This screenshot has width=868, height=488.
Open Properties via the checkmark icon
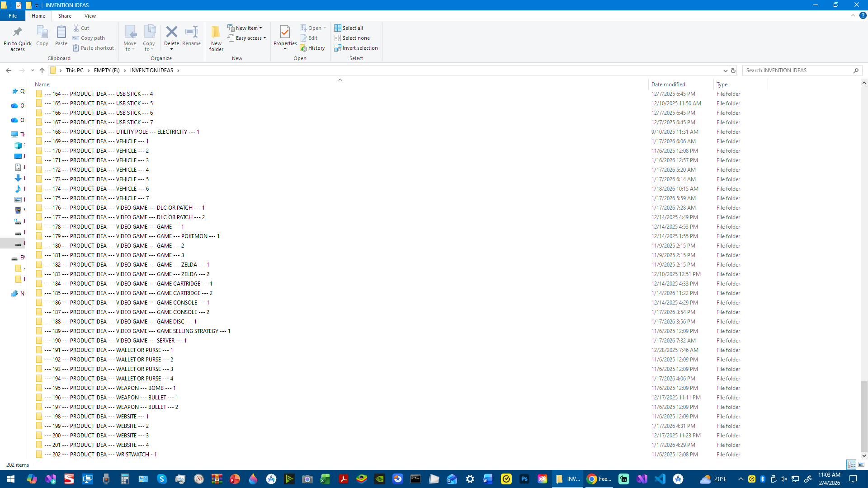pos(285,33)
